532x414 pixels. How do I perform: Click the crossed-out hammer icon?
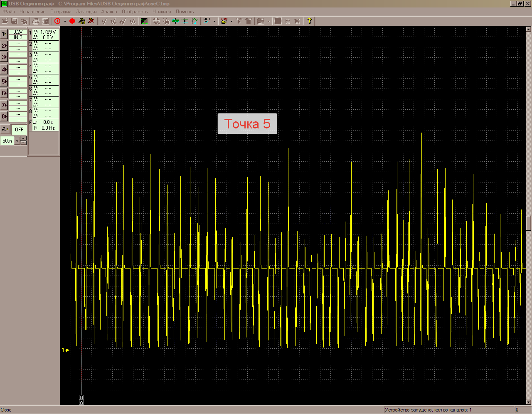(x=91, y=21)
